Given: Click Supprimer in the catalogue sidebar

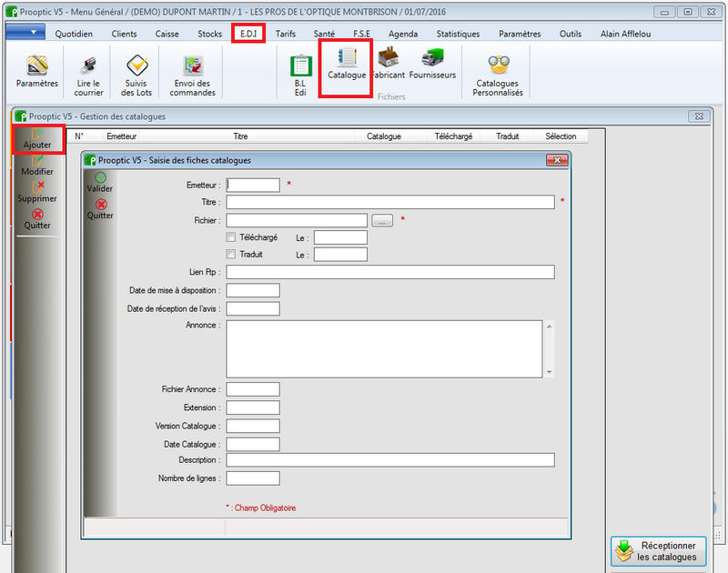Looking at the screenshot, I should (x=37, y=193).
